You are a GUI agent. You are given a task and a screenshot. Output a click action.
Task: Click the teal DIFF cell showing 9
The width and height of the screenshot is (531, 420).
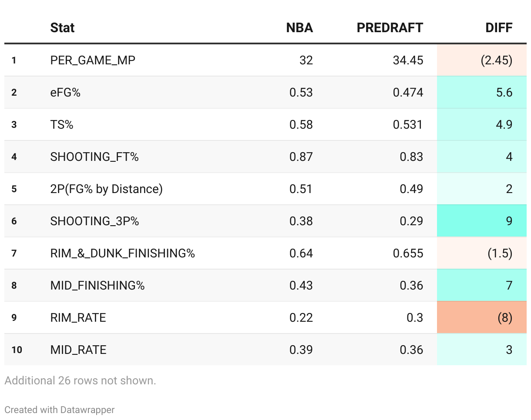[x=481, y=221]
